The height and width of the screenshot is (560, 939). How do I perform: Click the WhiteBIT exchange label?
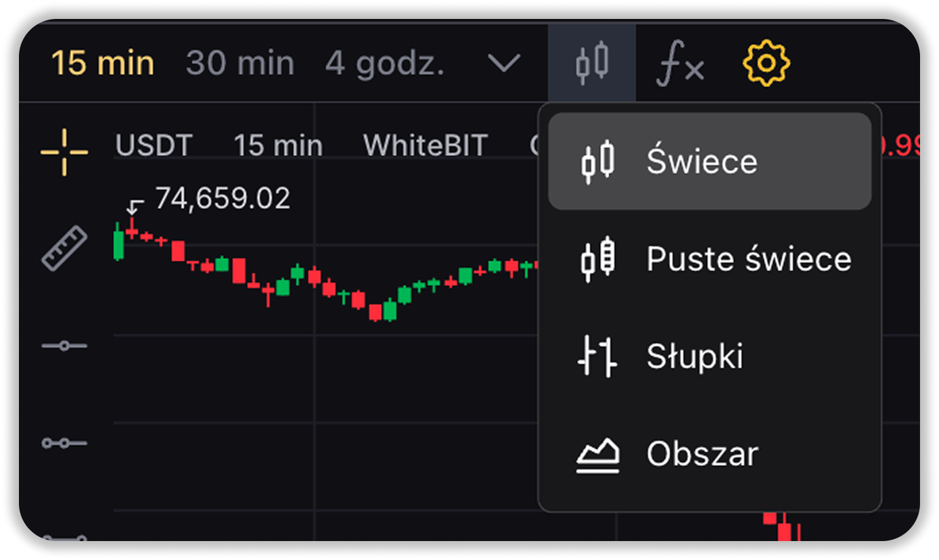pyautogui.click(x=425, y=145)
